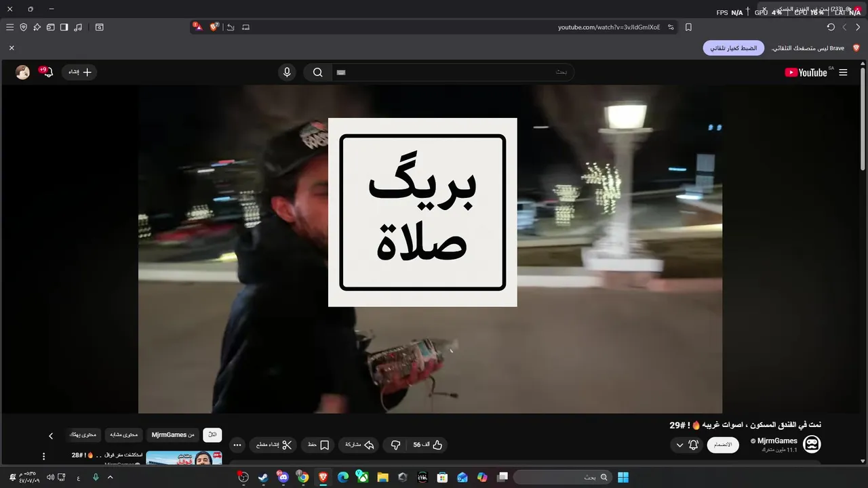Screen dimensions: 868x488
Task: Open Google Chrome from taskbar
Action: coord(303,477)
